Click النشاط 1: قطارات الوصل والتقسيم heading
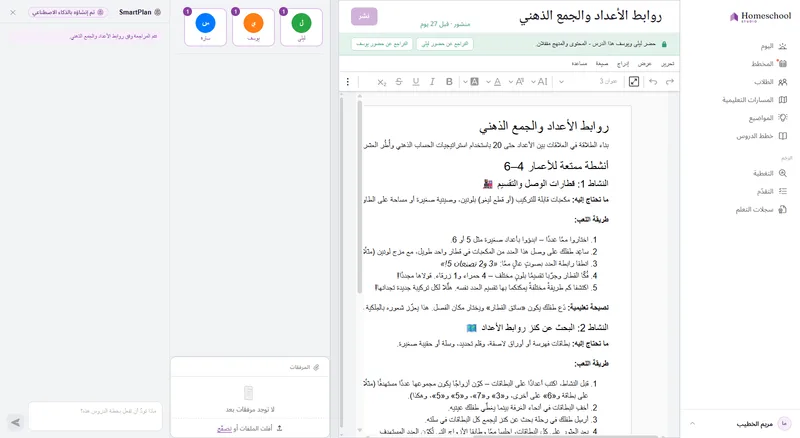 pos(545,183)
